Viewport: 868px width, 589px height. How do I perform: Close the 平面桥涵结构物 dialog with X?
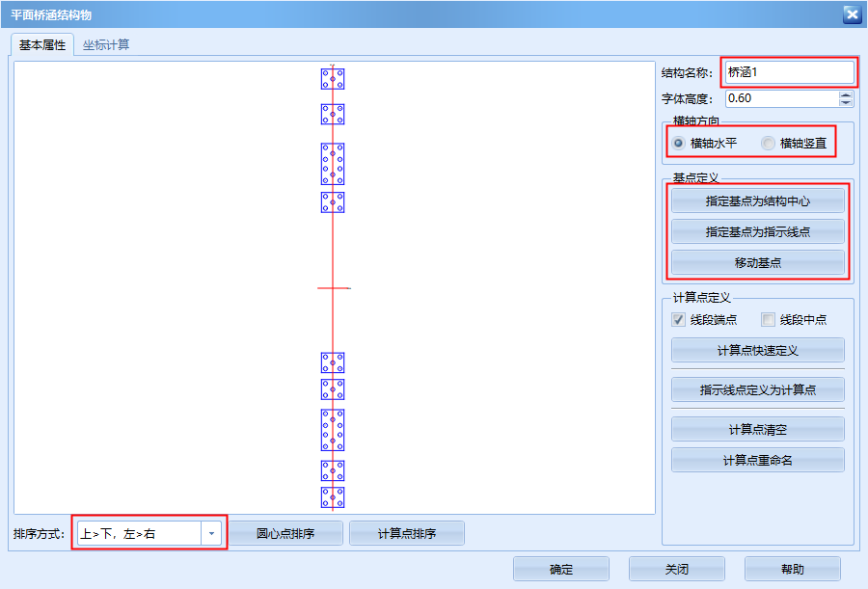click(852, 13)
